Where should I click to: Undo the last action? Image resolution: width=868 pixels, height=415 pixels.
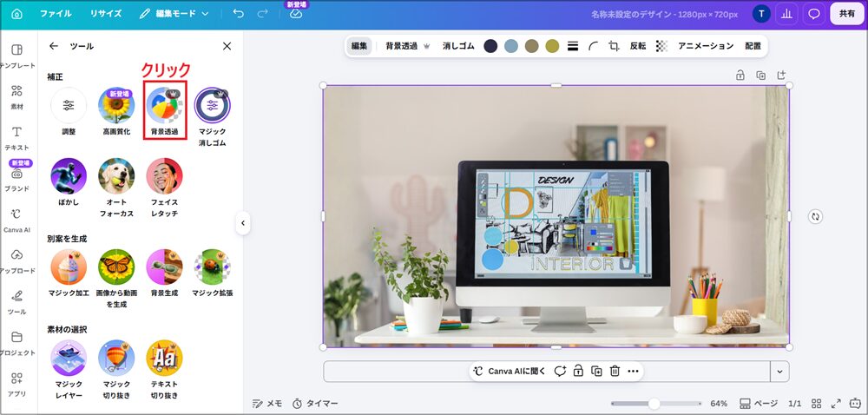coord(239,14)
